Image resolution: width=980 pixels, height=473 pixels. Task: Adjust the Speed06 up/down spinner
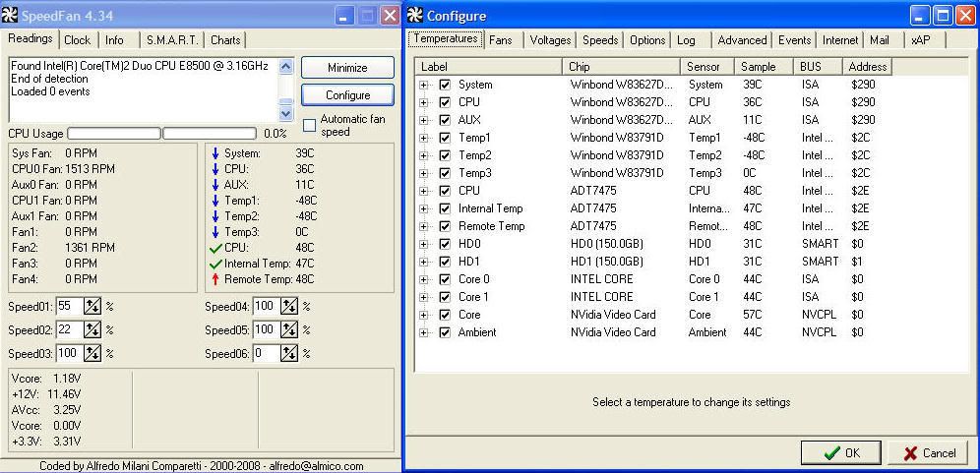tap(289, 354)
